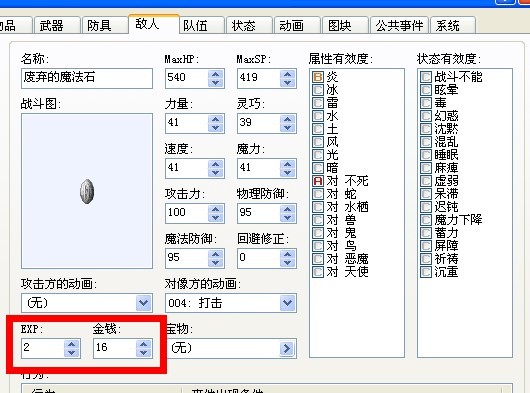Decrease EXP with down arrow
Screen dimensions: 530x393
pyautogui.click(x=72, y=352)
